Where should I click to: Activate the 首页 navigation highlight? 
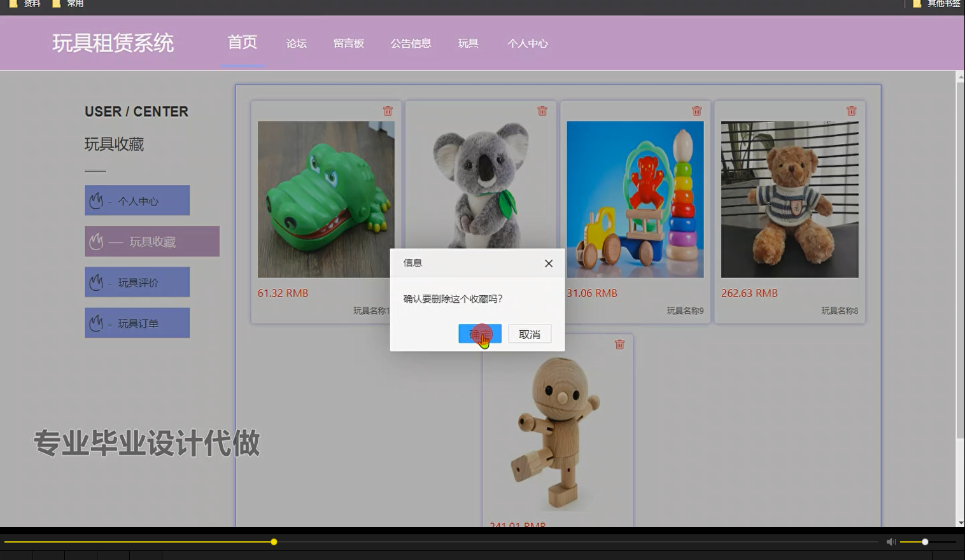242,43
